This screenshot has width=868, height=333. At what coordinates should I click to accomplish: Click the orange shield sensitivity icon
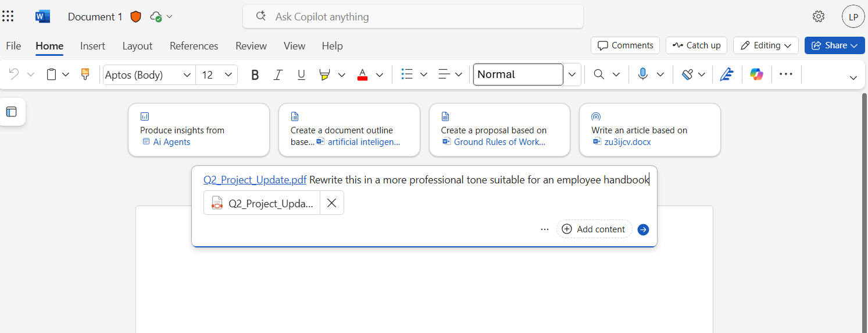point(135,16)
